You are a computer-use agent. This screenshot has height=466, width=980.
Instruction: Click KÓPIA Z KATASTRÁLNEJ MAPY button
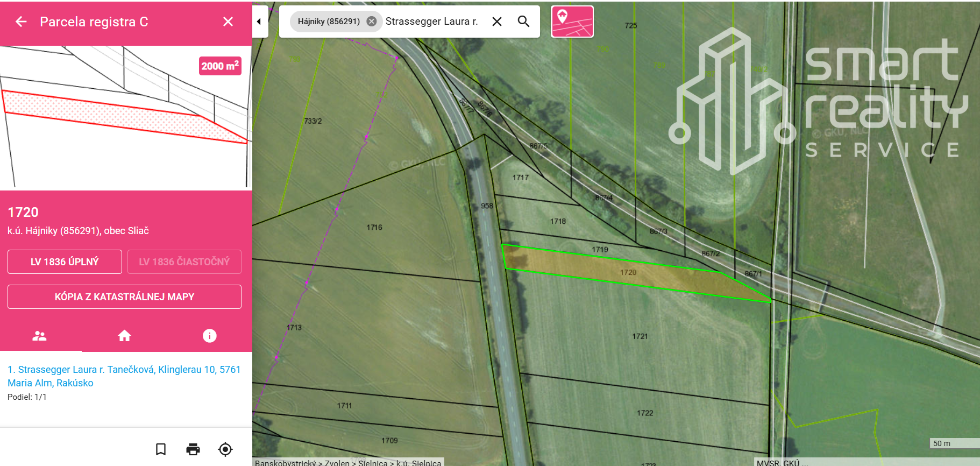click(124, 297)
